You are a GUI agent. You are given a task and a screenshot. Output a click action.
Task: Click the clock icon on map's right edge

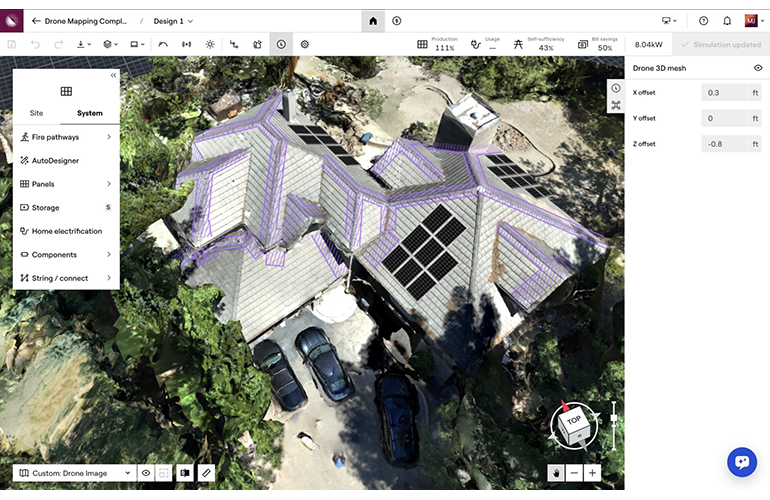(616, 88)
